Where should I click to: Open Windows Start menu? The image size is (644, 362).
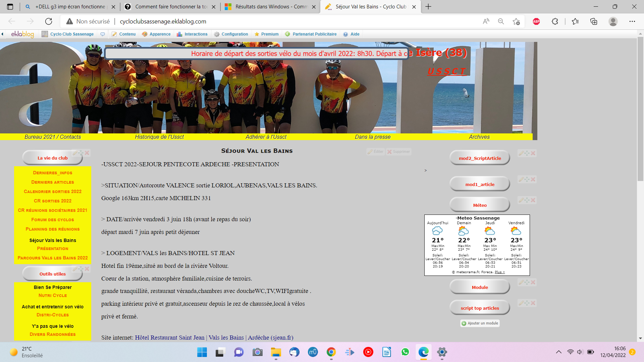click(202, 352)
